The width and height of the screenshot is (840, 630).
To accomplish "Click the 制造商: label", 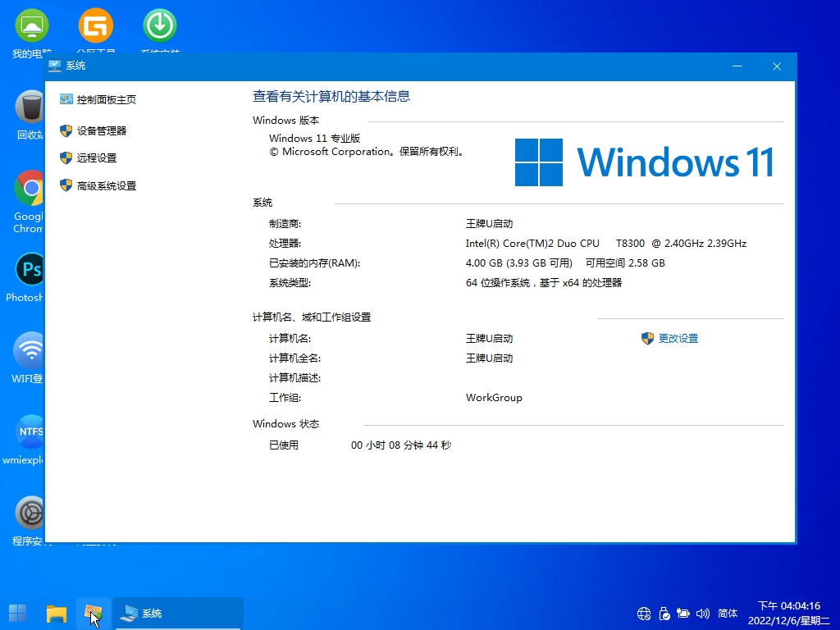I will click(285, 223).
